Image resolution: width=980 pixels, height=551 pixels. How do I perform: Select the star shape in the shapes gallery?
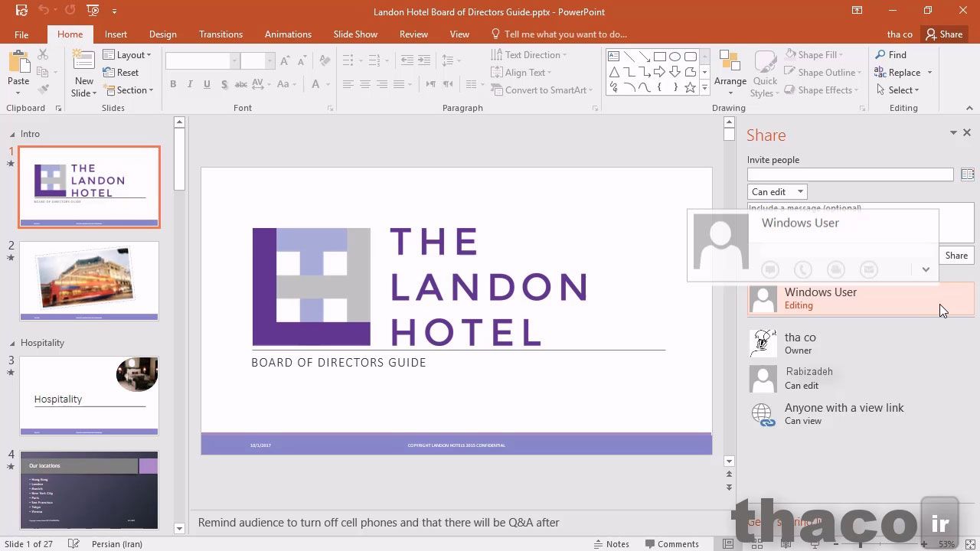pos(690,87)
